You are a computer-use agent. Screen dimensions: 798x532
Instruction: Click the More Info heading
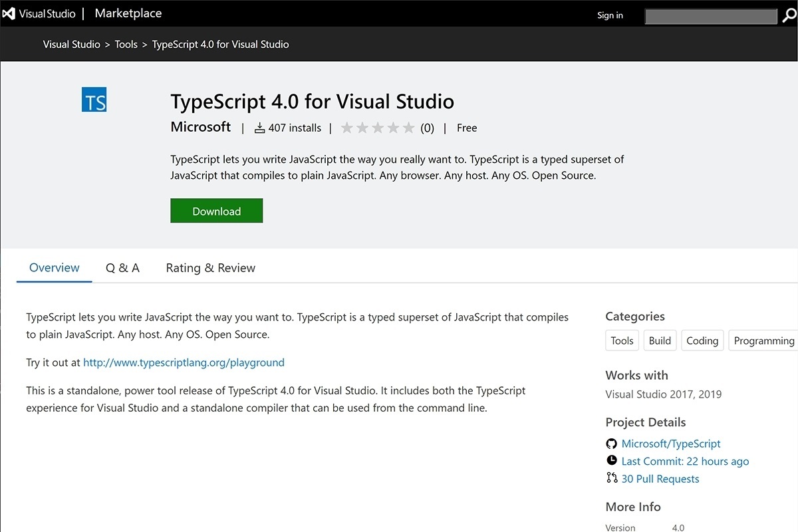point(633,507)
